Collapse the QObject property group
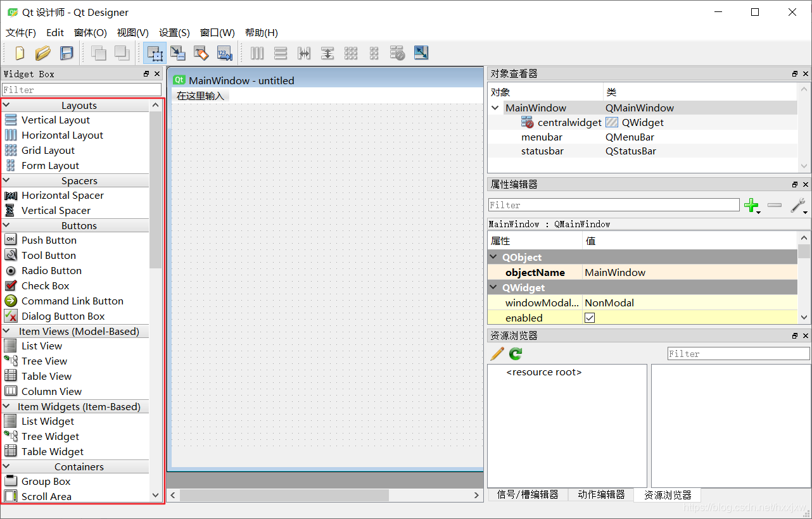The image size is (812, 519). point(494,257)
